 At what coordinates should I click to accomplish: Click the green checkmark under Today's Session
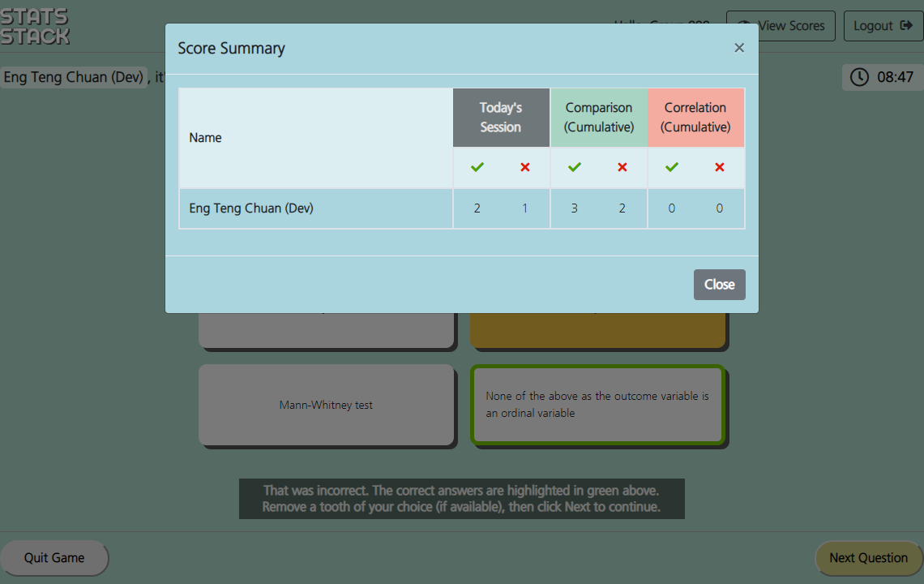pyautogui.click(x=477, y=167)
